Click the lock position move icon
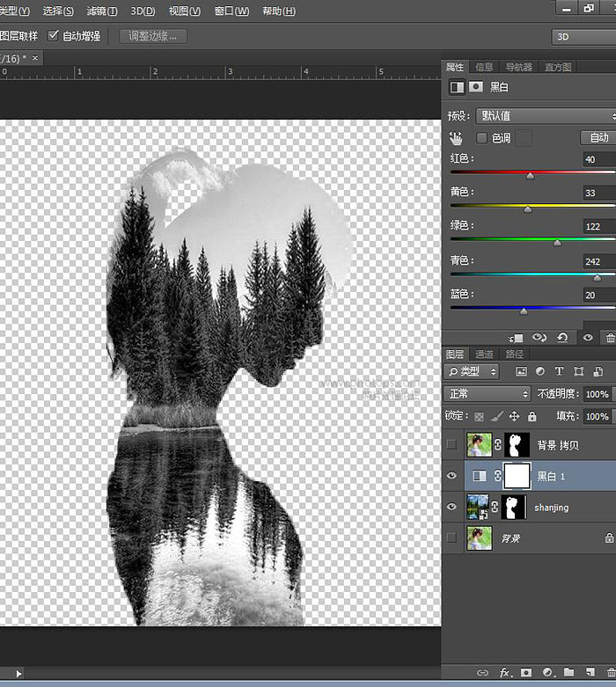 pos(514,416)
